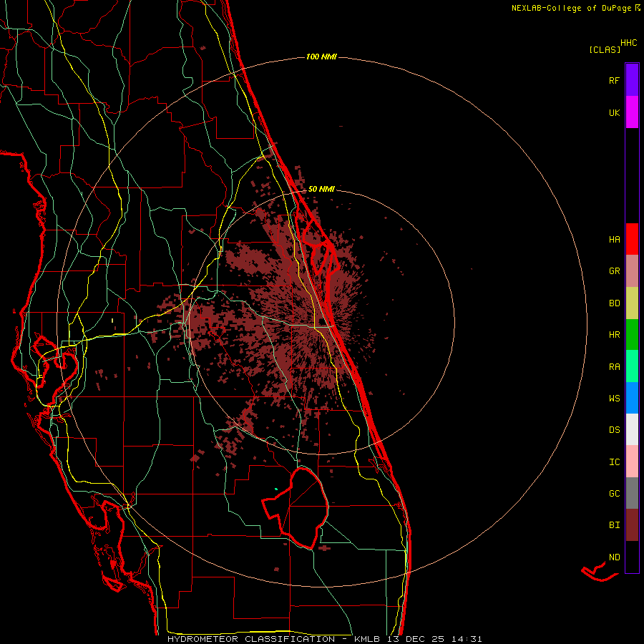Click the UK magenta legend swatch
The height and width of the screenshot is (644, 644).
tap(632, 112)
